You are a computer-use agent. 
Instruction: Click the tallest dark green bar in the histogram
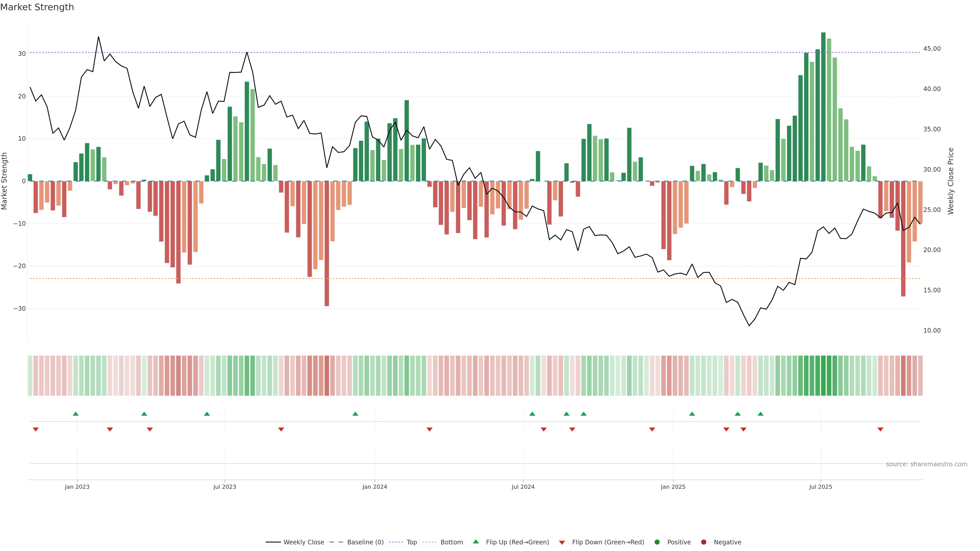click(x=823, y=106)
